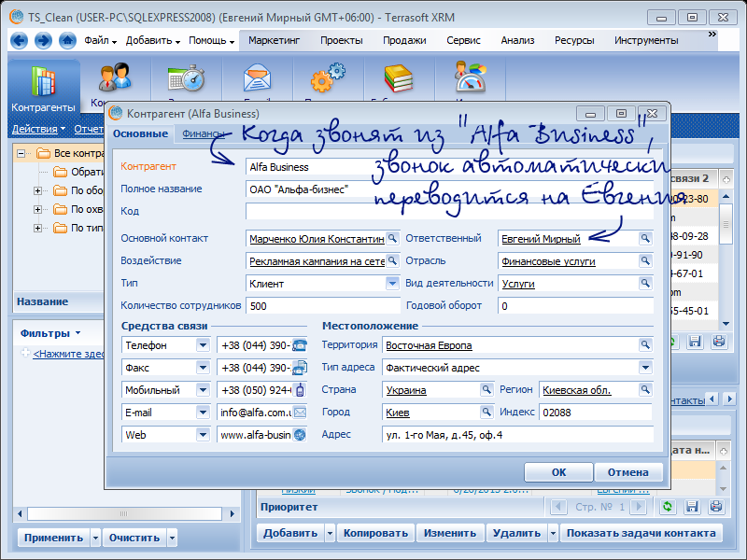Viewport: 747px width, 560px height.
Task: Click the Forward navigation arrow
Action: pos(43,40)
